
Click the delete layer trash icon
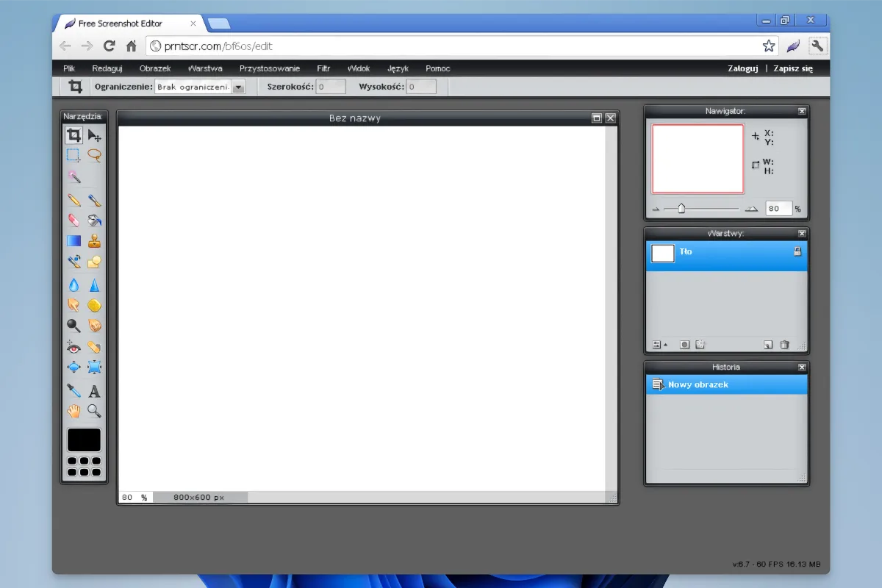[x=784, y=345]
